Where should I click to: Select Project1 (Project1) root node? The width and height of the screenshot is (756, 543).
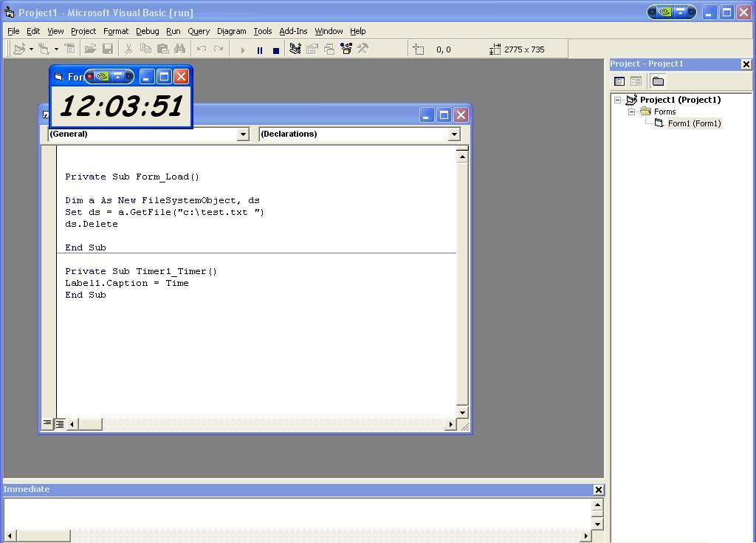tap(680, 100)
